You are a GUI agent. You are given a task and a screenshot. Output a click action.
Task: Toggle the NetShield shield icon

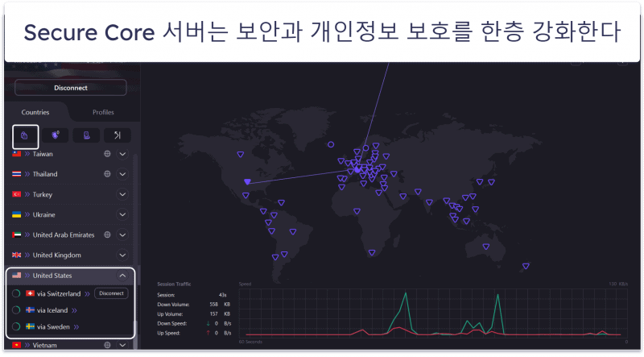(x=56, y=135)
